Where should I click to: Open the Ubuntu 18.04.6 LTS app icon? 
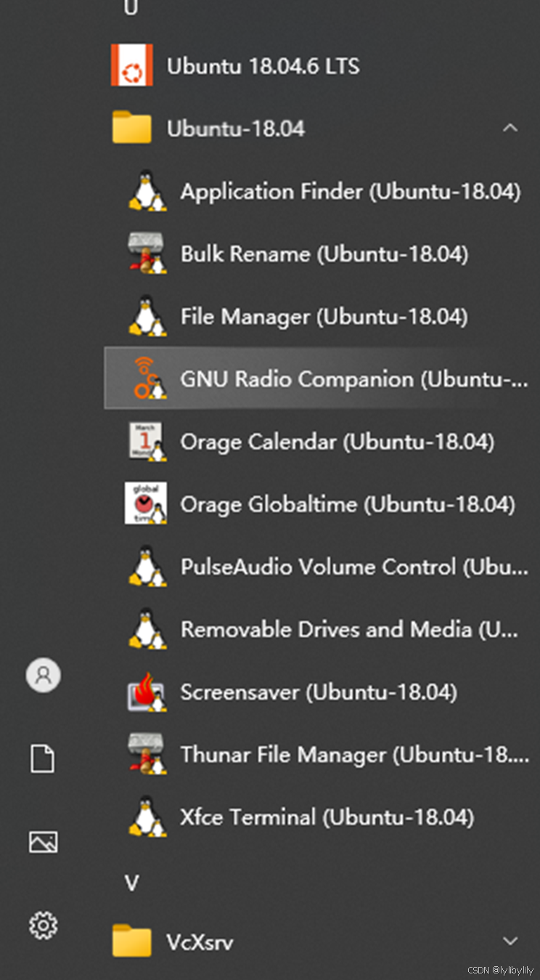pyautogui.click(x=131, y=65)
